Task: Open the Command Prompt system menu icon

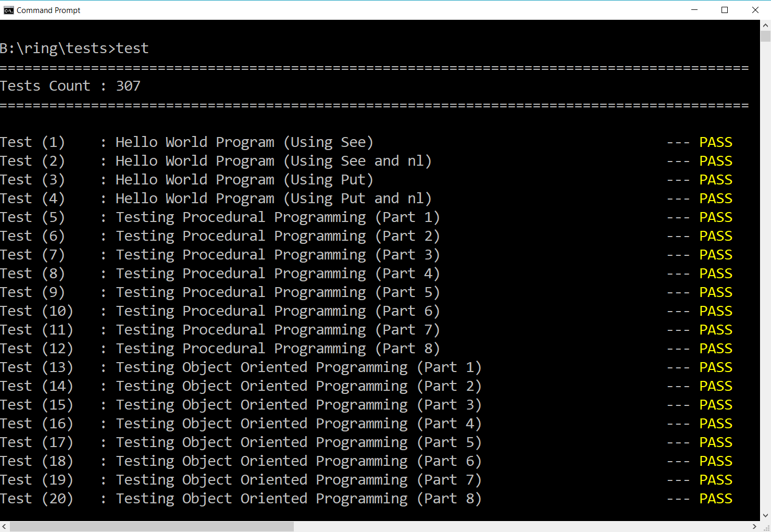Action: [8, 10]
